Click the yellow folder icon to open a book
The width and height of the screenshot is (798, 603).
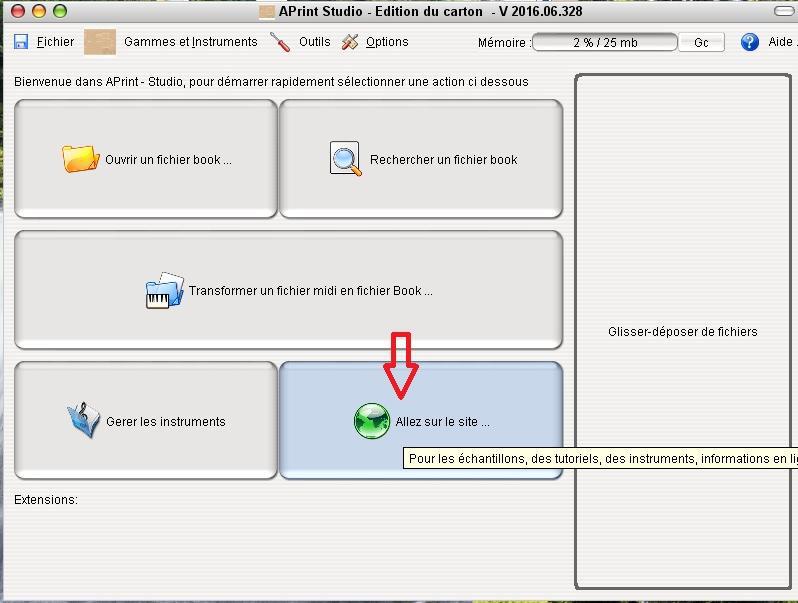pyautogui.click(x=80, y=159)
